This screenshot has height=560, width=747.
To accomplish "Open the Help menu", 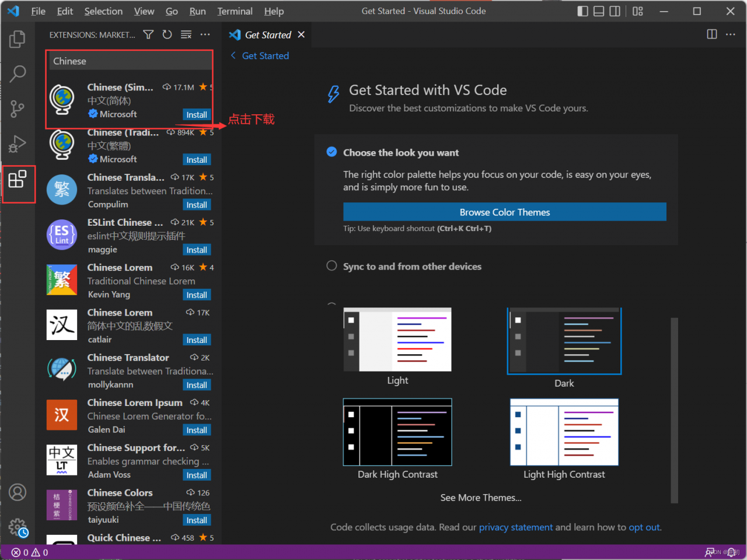I will (274, 11).
